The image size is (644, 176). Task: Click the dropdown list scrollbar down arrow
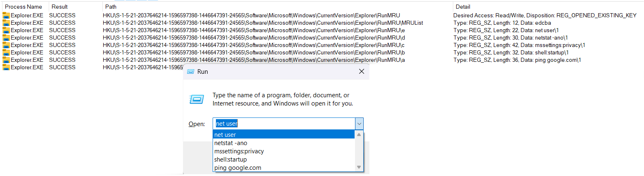coord(359,167)
